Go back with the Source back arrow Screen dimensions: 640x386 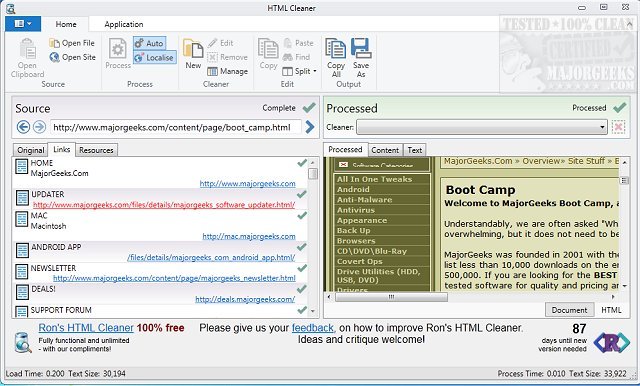pyautogui.click(x=23, y=127)
